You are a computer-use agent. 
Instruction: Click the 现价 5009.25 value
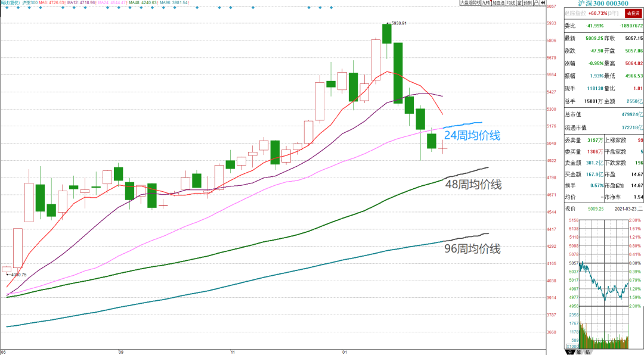(596, 209)
